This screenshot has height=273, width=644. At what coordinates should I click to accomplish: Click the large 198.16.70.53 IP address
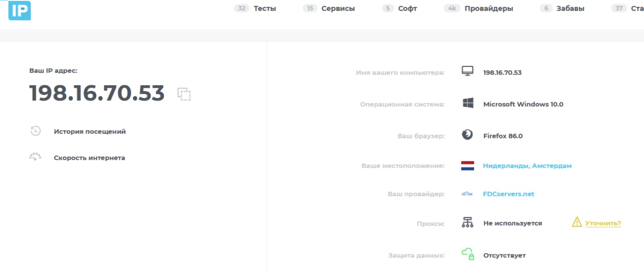point(97,93)
